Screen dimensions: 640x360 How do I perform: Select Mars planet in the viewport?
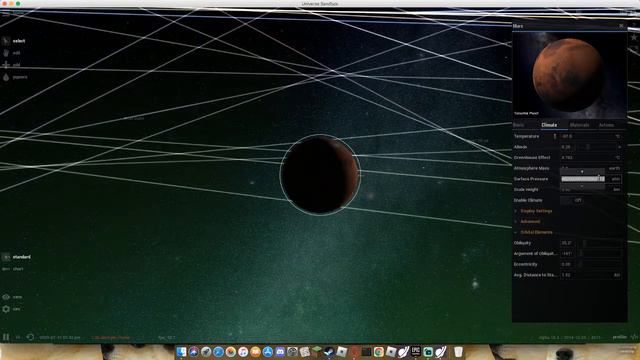click(x=320, y=175)
